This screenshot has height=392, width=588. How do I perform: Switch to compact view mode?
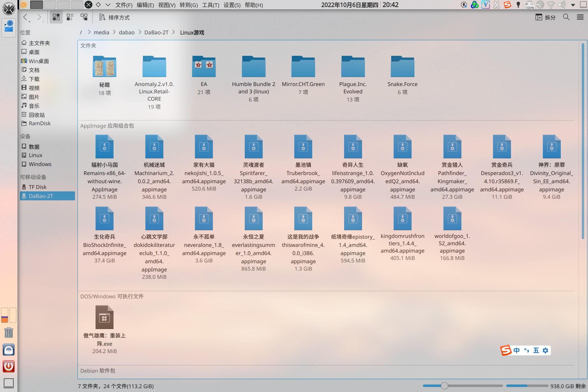click(70, 17)
